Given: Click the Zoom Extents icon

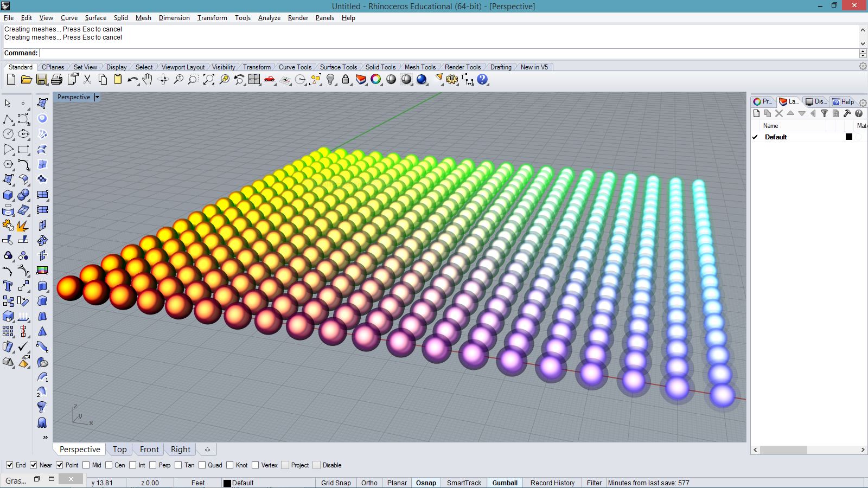Looking at the screenshot, I should [209, 80].
